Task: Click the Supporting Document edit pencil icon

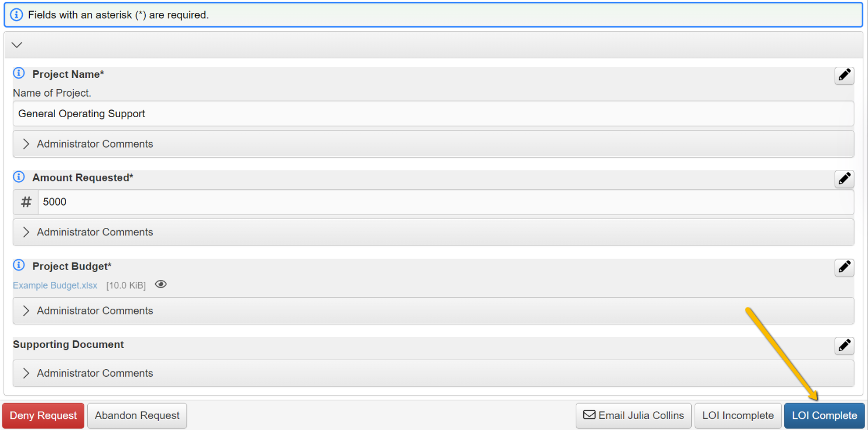Action: [x=844, y=346]
